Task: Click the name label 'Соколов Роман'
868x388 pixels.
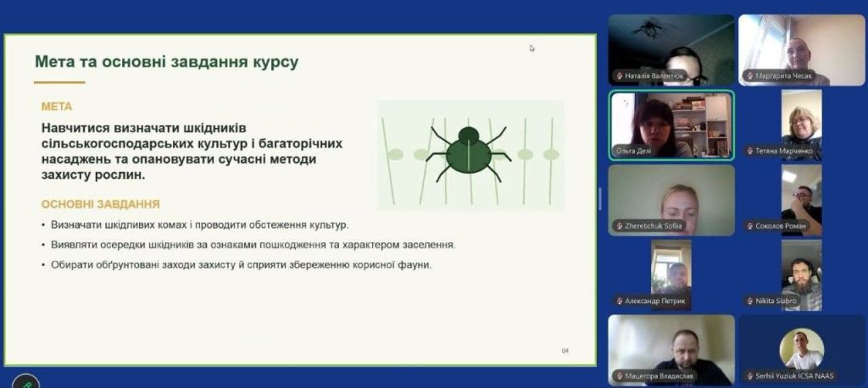Action: pyautogui.click(x=781, y=226)
